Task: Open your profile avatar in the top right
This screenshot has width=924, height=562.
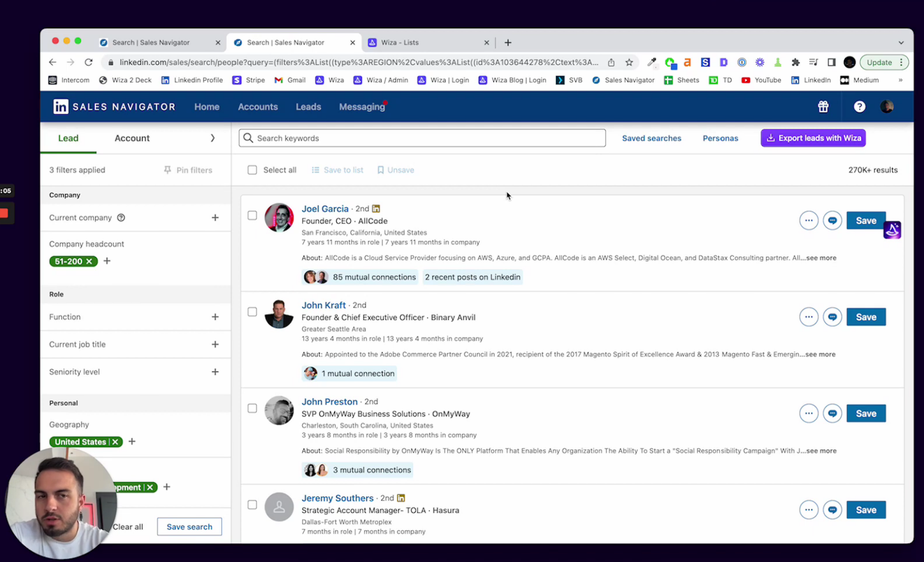Action: coord(887,107)
